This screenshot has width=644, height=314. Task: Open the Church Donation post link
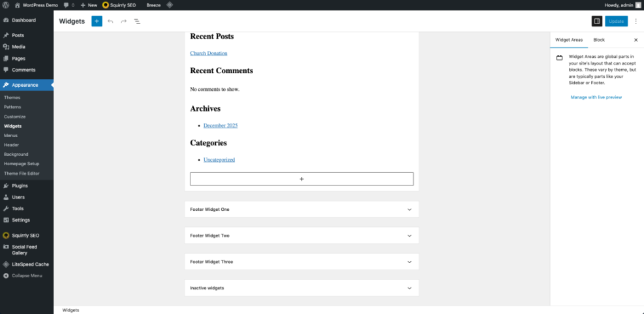point(209,53)
